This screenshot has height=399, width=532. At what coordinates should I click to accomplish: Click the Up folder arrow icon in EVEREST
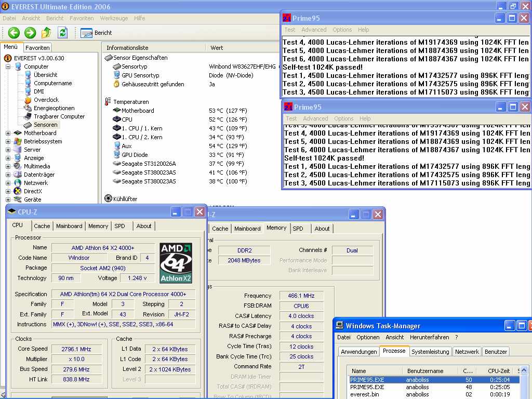point(46,33)
